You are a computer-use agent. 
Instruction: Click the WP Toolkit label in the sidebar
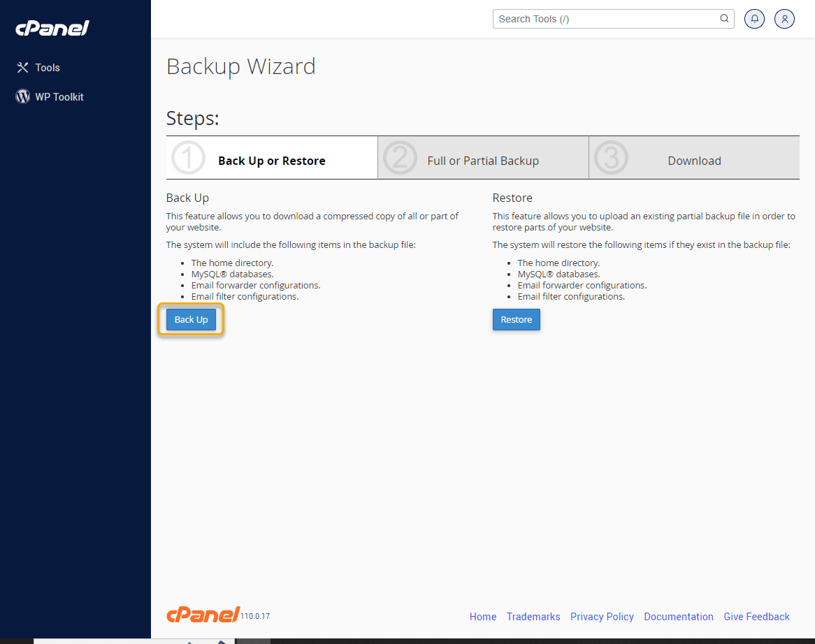tap(59, 96)
